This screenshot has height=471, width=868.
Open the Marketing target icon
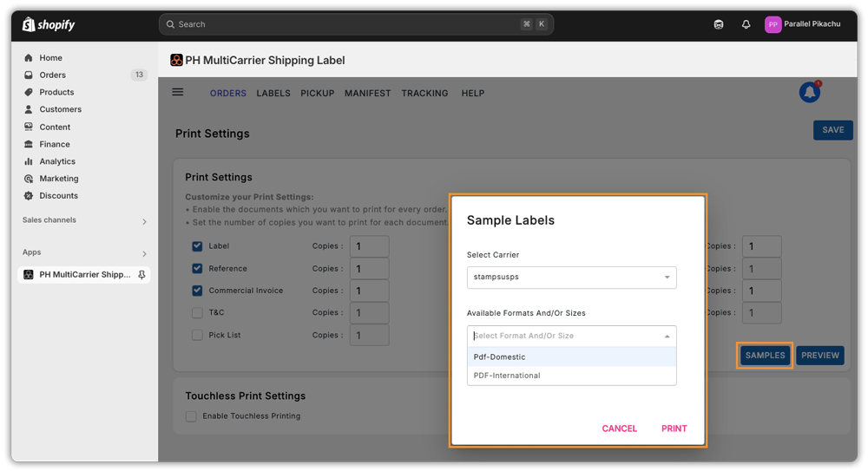29,178
